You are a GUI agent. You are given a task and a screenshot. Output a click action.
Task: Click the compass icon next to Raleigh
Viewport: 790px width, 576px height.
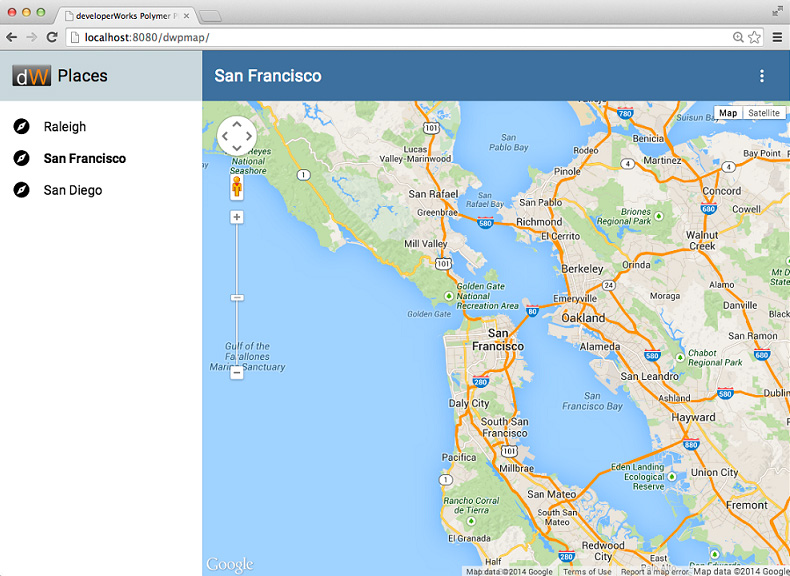[21, 126]
